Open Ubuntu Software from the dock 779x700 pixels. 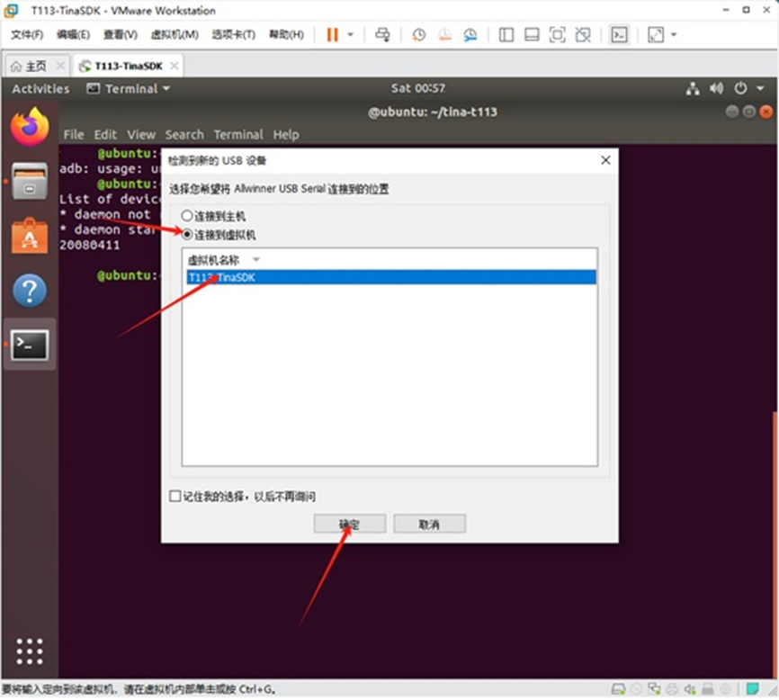click(x=30, y=236)
